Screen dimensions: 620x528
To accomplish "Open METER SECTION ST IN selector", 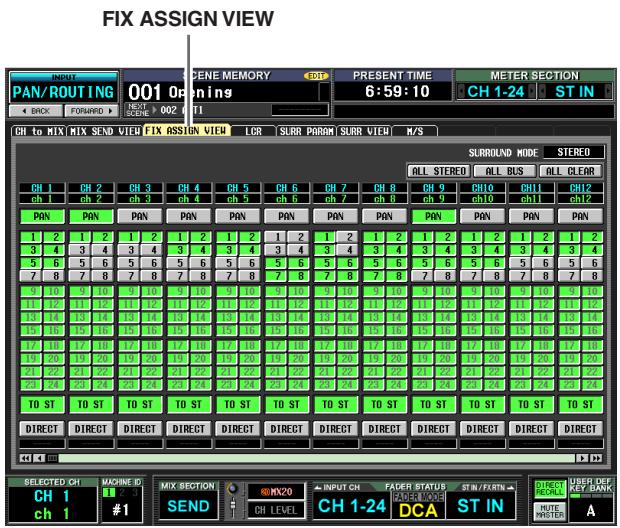I will [x=575, y=92].
